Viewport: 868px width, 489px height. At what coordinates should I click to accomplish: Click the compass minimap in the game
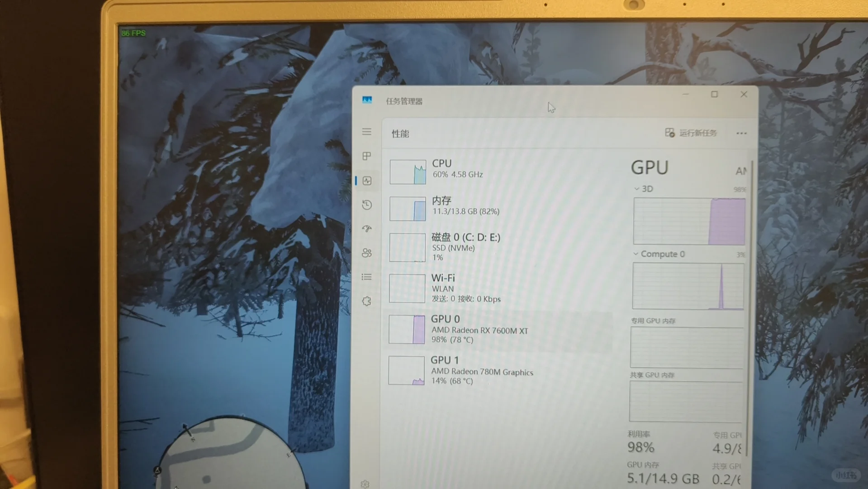[231, 453]
